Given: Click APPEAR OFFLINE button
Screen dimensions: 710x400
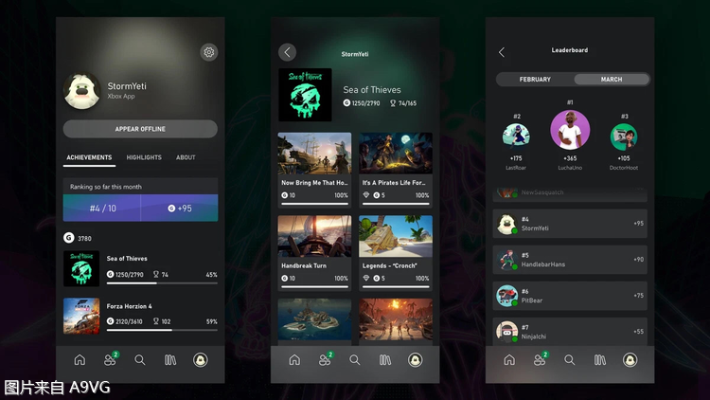Looking at the screenshot, I should pyautogui.click(x=140, y=129).
